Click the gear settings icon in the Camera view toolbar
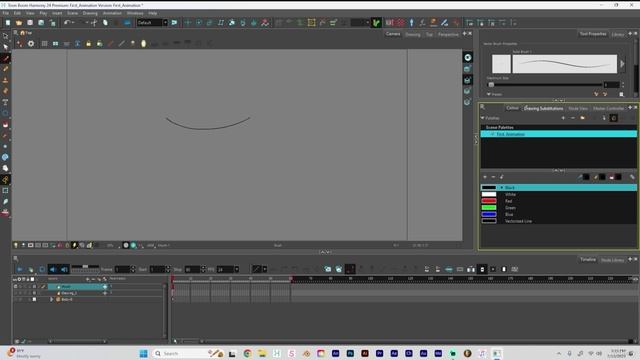Image resolution: width=640 pixels, height=360 pixels. 31,44
